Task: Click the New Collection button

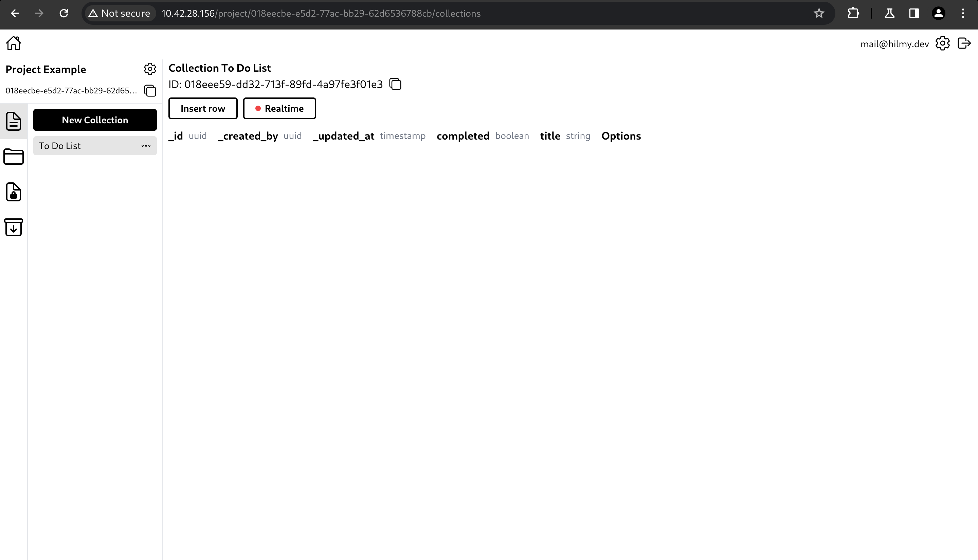Action: pos(95,120)
